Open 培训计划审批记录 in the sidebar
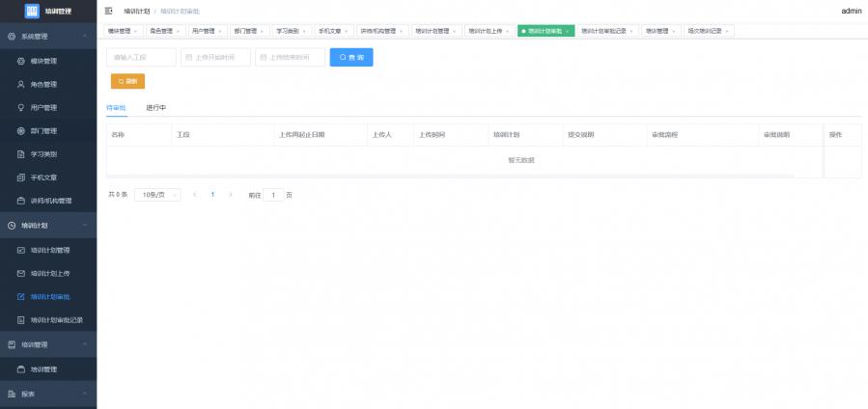This screenshot has width=868, height=409. (56, 319)
